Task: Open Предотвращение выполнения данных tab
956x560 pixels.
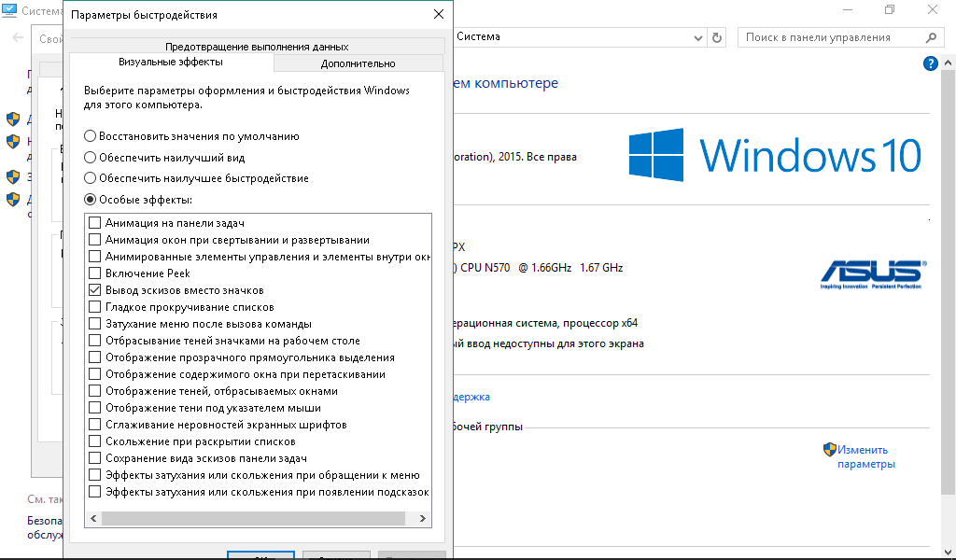Action: tap(257, 47)
